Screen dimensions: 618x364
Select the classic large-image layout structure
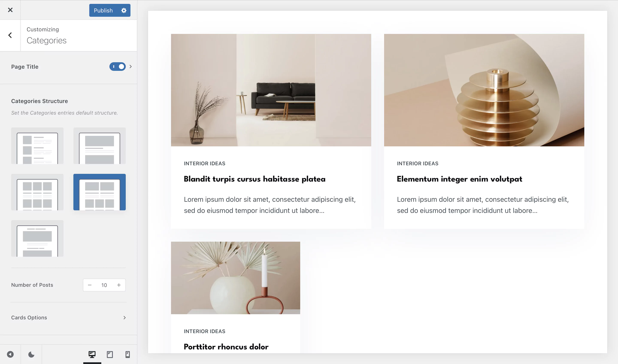click(100, 146)
